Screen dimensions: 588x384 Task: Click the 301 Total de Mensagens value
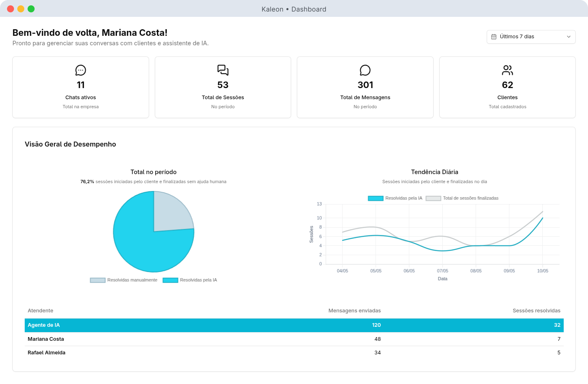pos(365,85)
